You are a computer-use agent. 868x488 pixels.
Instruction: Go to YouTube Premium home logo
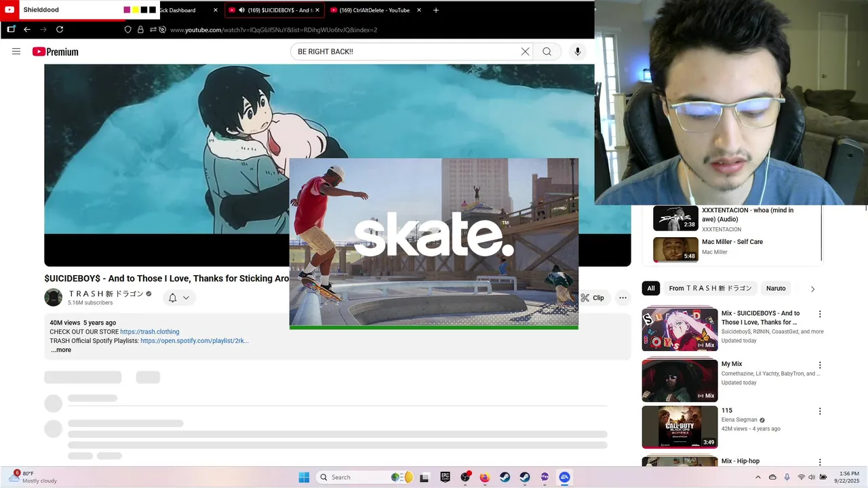(56, 52)
